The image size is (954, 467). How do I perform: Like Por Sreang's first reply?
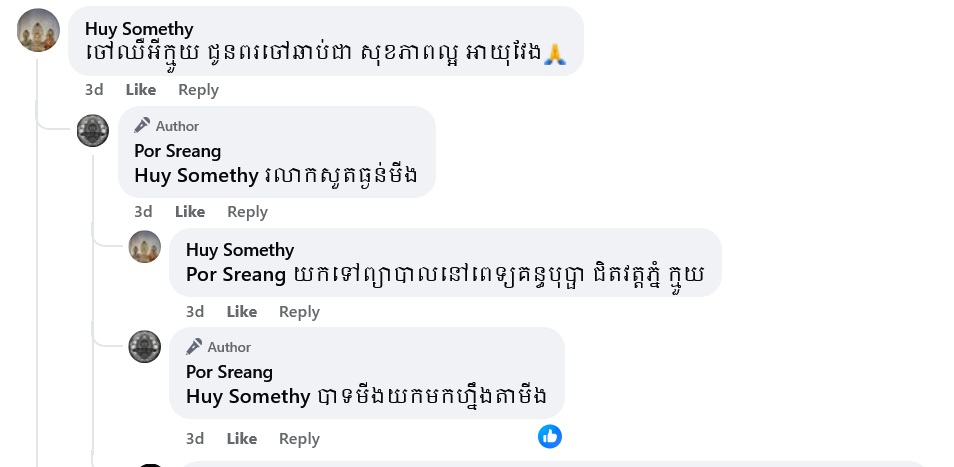tap(190, 212)
